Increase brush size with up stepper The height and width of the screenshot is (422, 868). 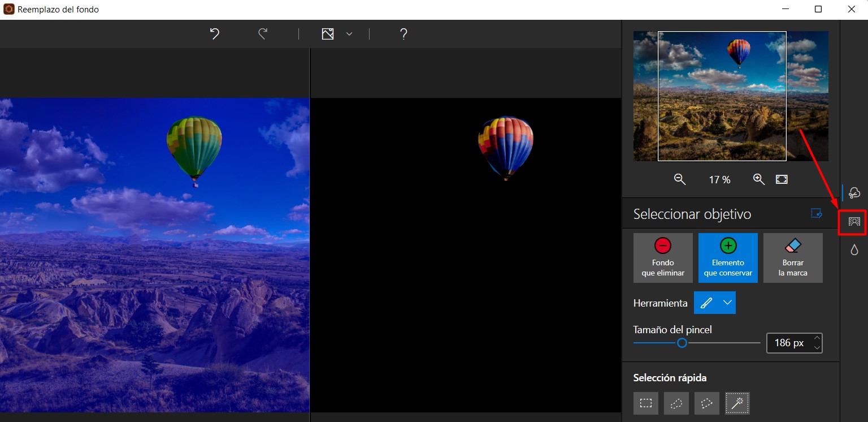817,338
